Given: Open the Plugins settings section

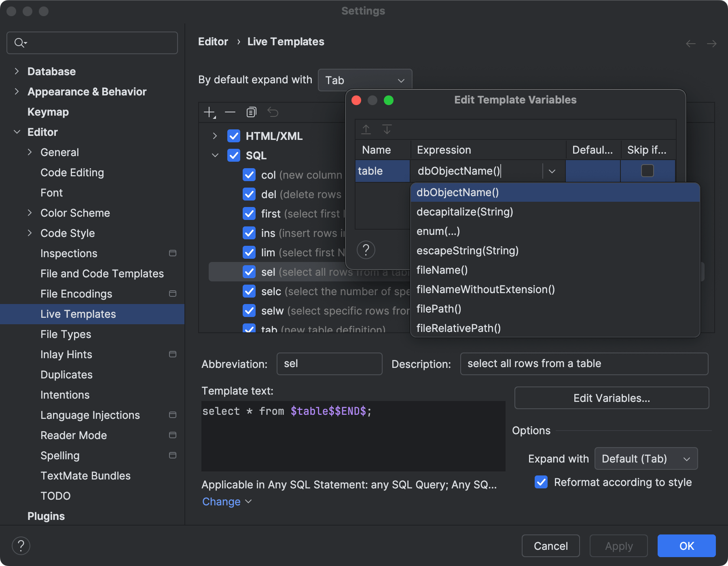Looking at the screenshot, I should (46, 516).
